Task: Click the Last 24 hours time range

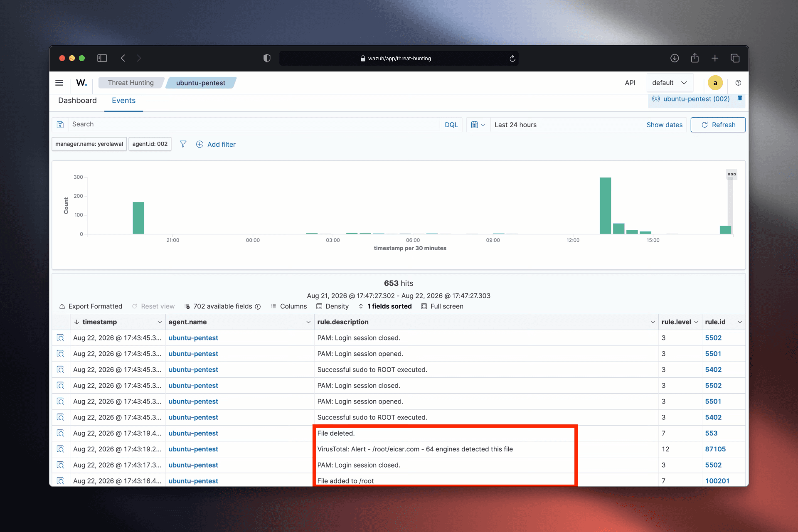Action: coord(515,125)
